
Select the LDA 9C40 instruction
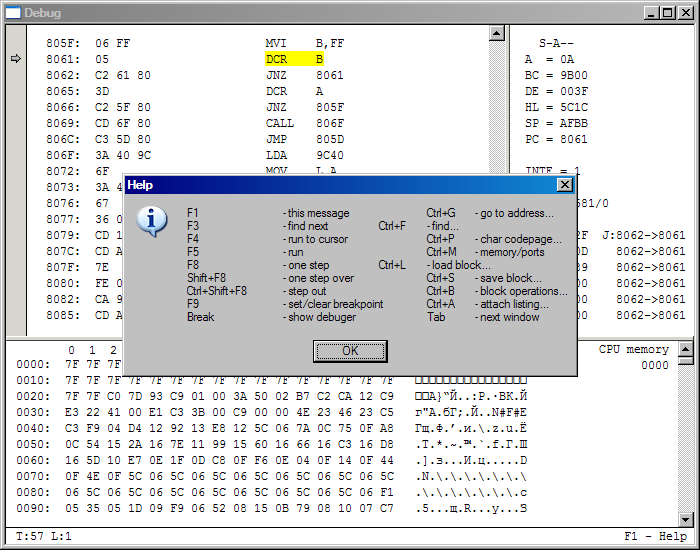coord(305,155)
